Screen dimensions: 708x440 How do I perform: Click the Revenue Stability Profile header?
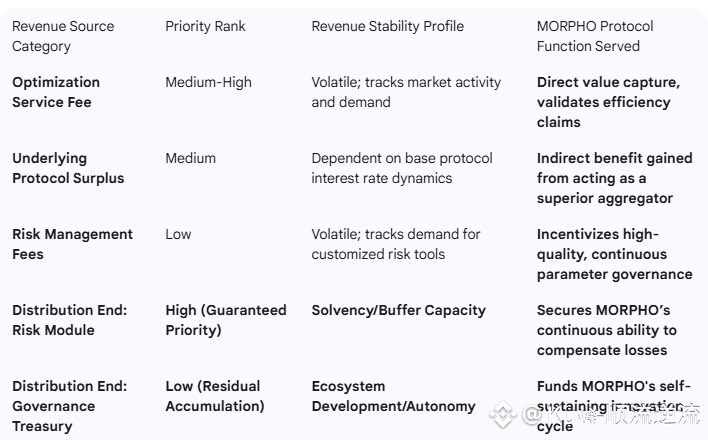[387, 26]
